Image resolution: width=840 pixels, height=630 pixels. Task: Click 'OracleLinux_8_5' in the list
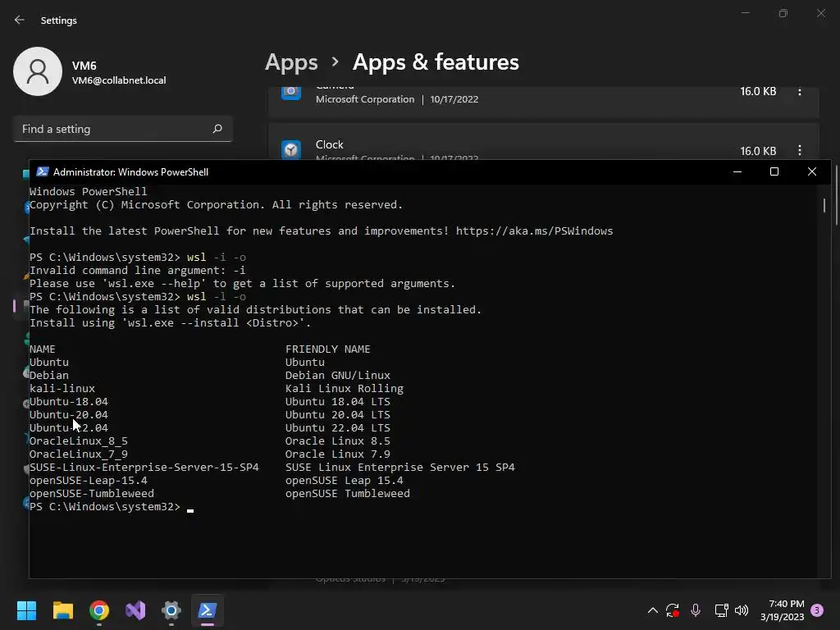click(78, 441)
